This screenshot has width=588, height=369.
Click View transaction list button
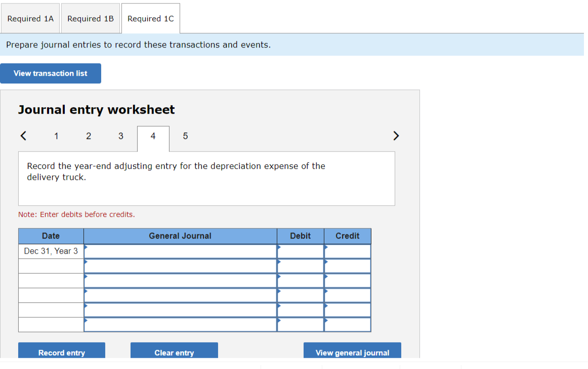[x=51, y=73]
